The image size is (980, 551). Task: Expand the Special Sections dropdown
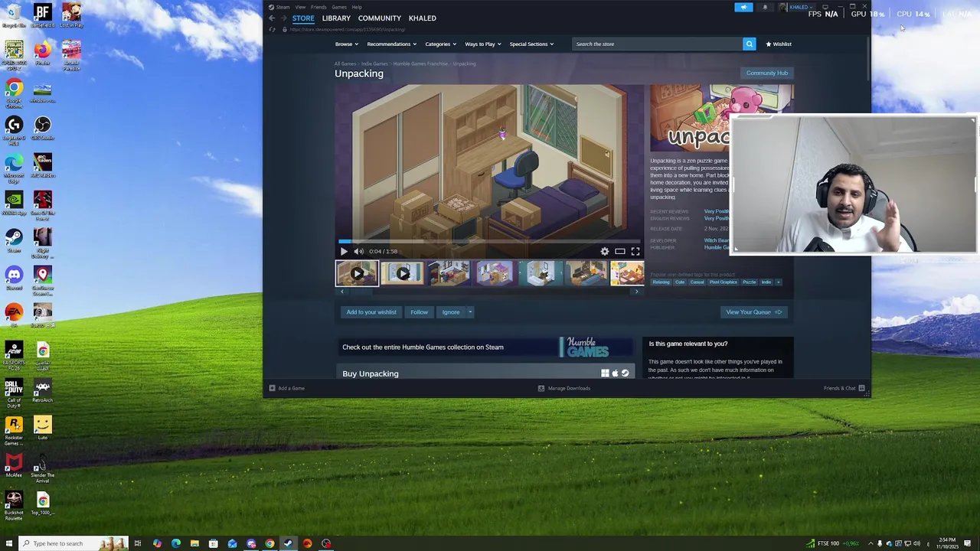(531, 44)
